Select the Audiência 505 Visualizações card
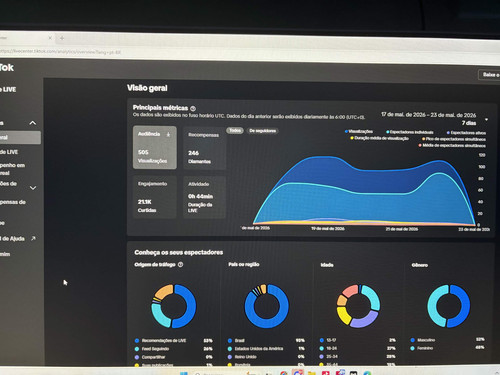Viewport: 500px width, 375px height. [155, 147]
